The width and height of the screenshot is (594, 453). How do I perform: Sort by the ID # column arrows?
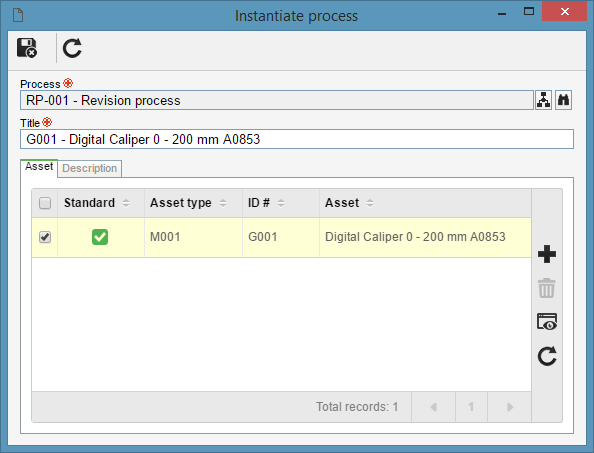[x=281, y=203]
